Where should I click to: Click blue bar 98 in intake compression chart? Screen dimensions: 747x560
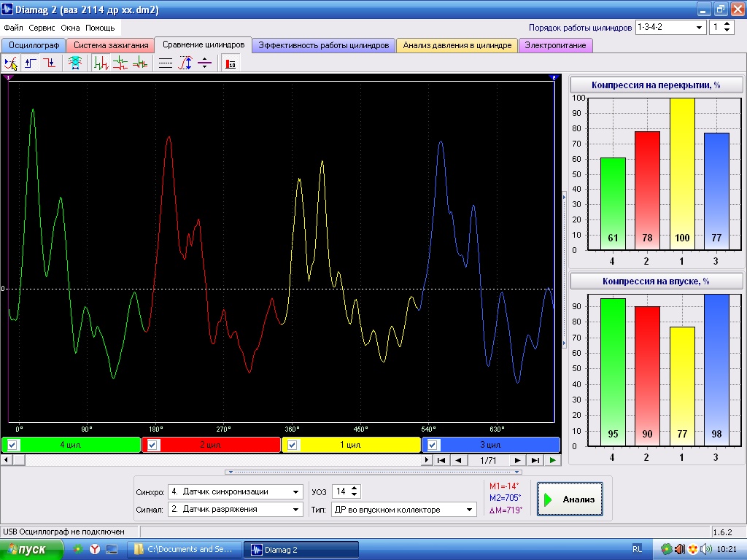coord(716,370)
